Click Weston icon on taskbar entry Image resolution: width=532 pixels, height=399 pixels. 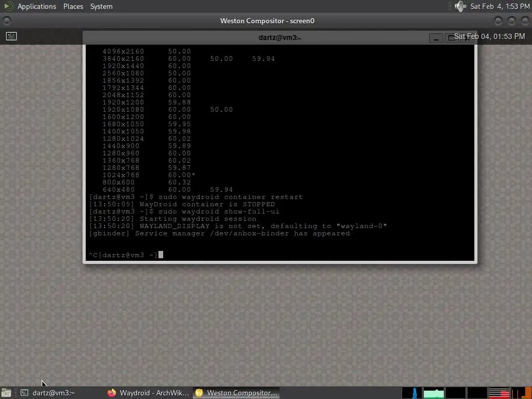[x=199, y=393]
